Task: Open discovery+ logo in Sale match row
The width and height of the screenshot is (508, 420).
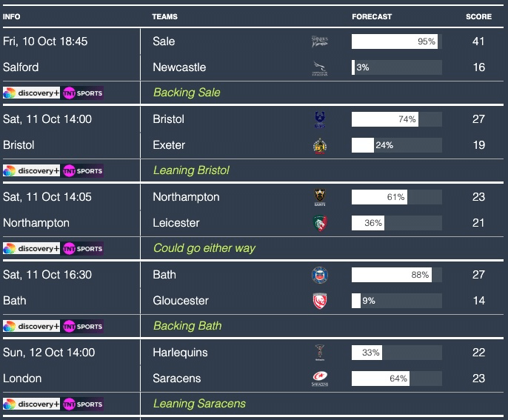Action: 32,93
